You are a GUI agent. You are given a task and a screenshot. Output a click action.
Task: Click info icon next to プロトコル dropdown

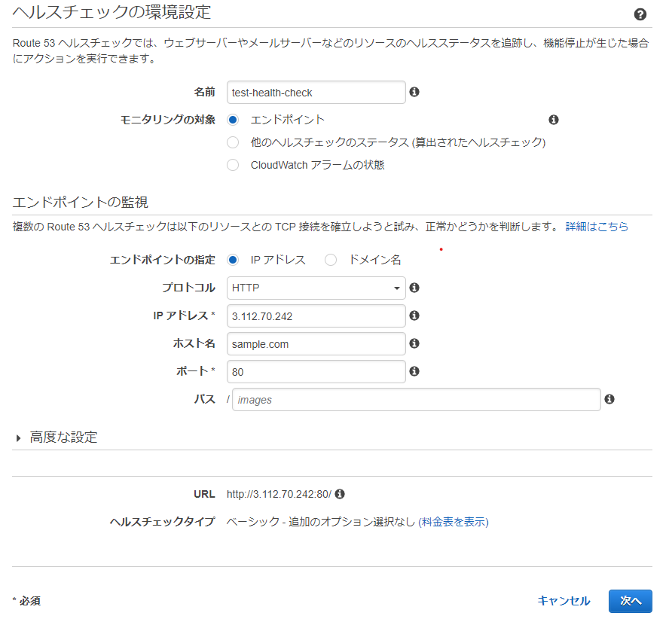click(414, 288)
